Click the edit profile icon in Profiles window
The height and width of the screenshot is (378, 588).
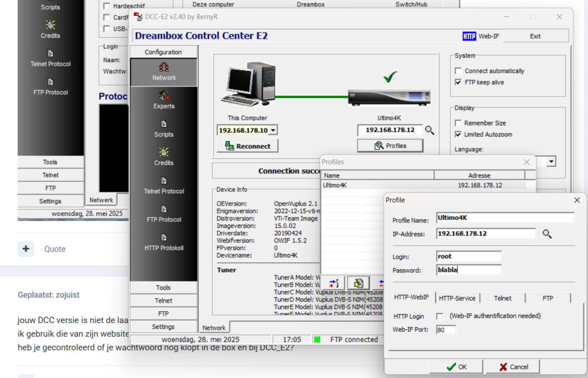(358, 283)
